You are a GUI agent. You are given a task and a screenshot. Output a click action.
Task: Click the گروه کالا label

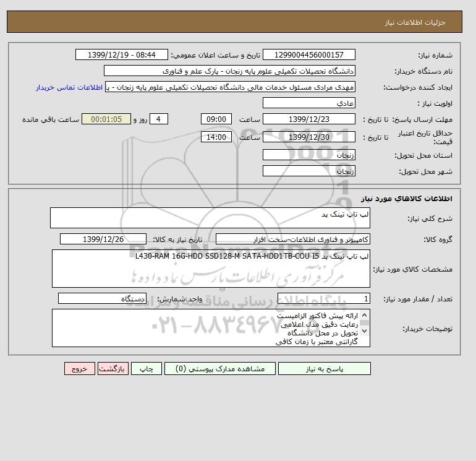[438, 239]
